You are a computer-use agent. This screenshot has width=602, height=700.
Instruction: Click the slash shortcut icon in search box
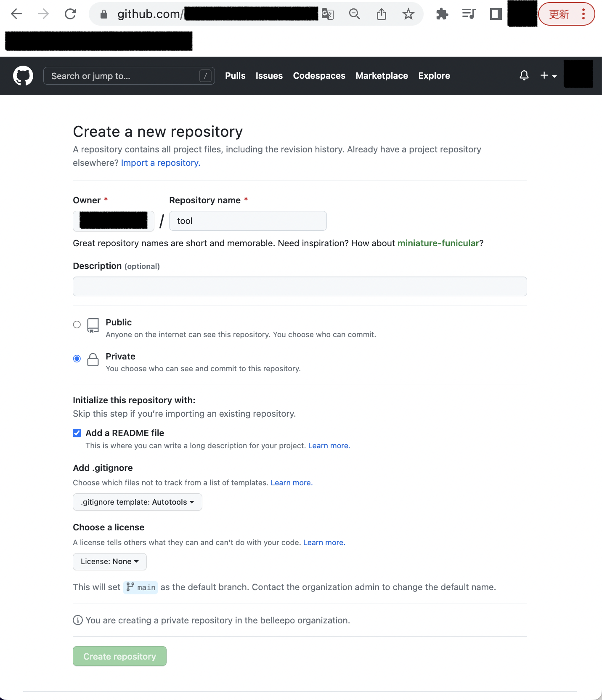pyautogui.click(x=205, y=76)
